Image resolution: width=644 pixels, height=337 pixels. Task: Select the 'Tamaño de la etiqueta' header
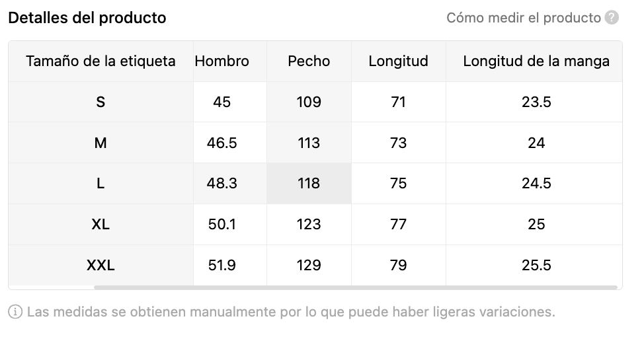[x=101, y=61]
